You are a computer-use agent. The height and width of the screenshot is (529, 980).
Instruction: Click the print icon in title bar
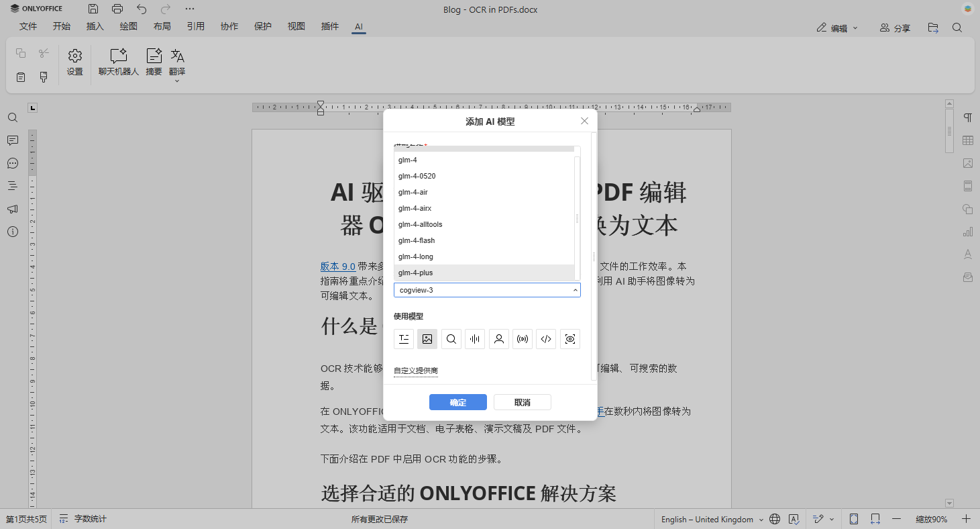[x=117, y=9]
